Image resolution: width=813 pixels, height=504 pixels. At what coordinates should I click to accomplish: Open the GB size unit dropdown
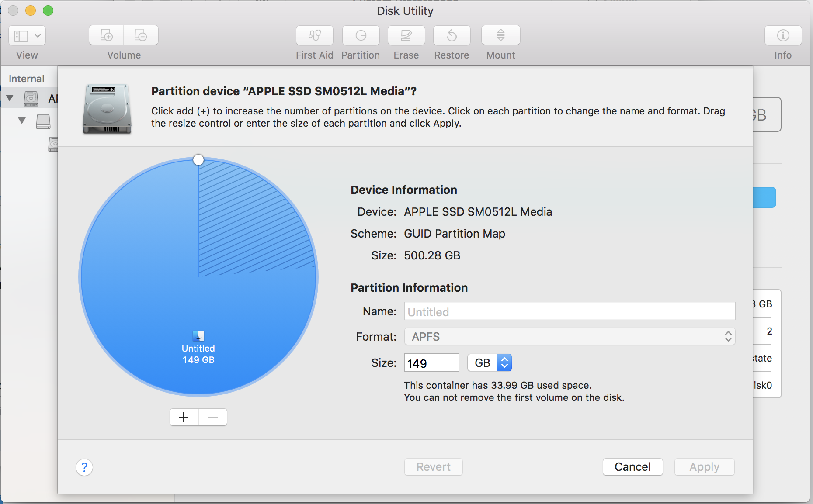click(x=490, y=363)
